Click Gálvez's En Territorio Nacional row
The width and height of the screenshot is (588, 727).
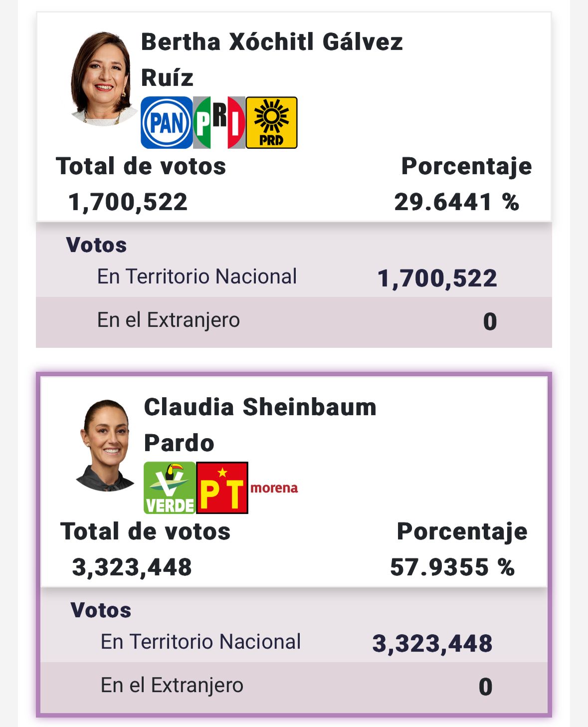(294, 277)
